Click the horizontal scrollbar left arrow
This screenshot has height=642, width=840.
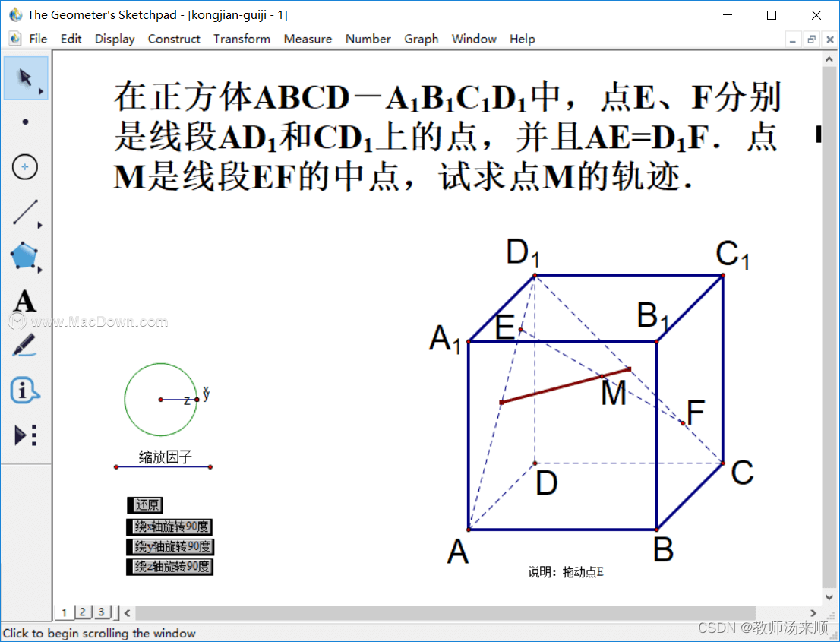pyautogui.click(x=128, y=612)
